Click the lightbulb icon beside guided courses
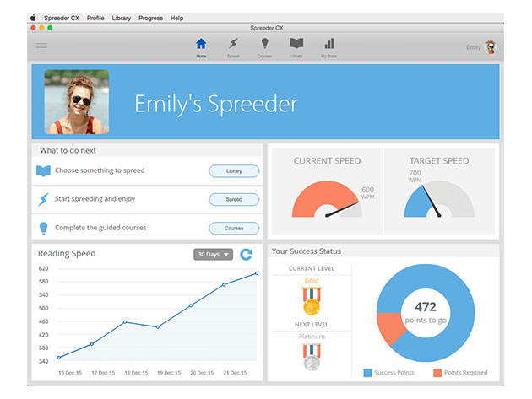This screenshot has width=532, height=399. coord(43,228)
